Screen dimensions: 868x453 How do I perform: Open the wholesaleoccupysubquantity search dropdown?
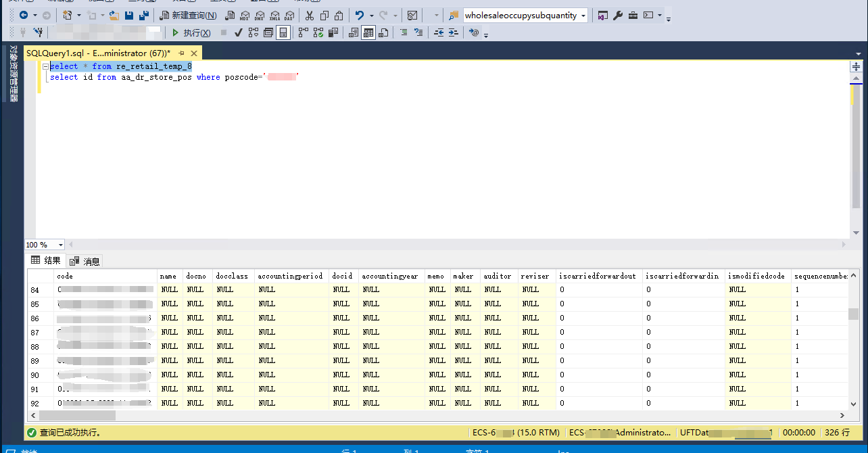click(x=583, y=16)
